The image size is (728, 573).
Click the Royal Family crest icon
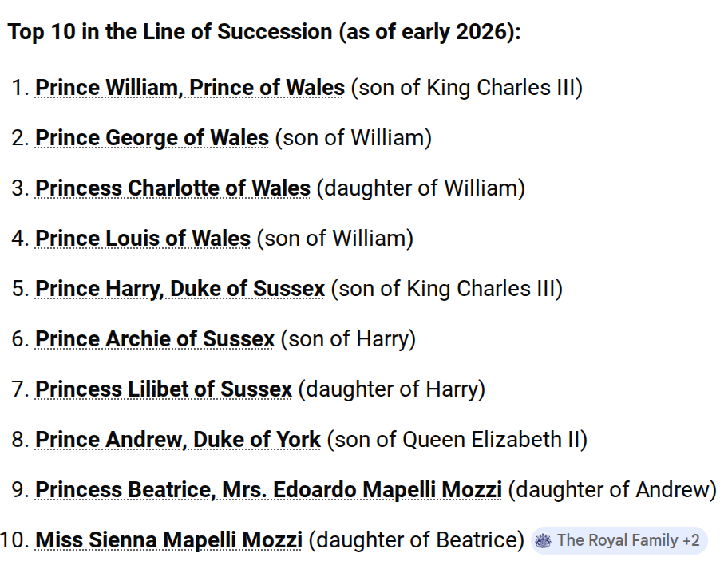pos(544,541)
